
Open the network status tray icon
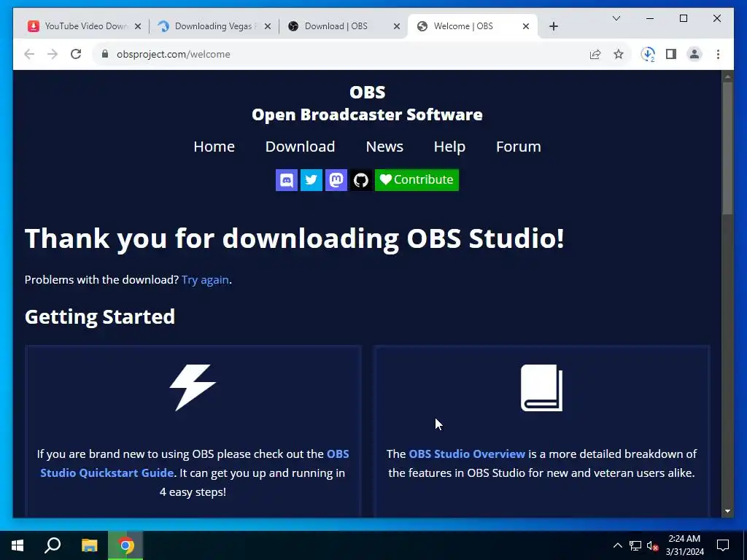635,545
